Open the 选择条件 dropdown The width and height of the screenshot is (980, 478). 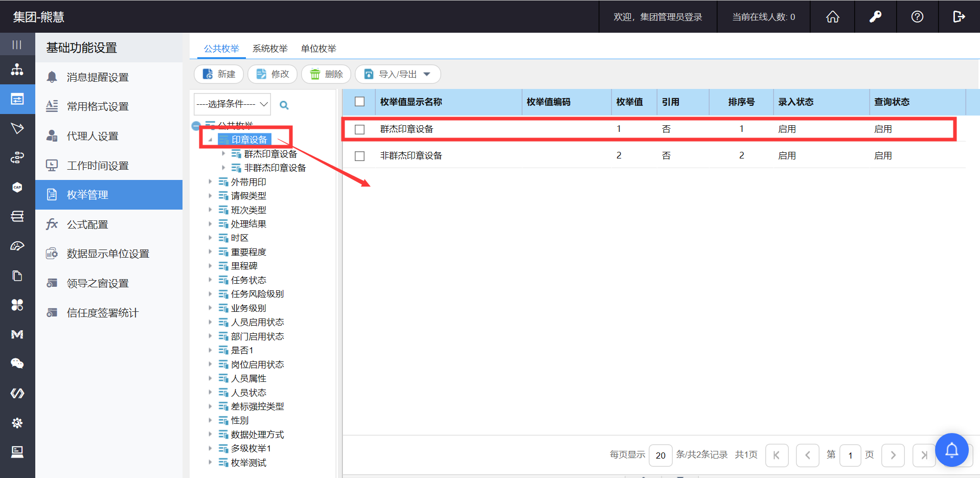coord(232,104)
